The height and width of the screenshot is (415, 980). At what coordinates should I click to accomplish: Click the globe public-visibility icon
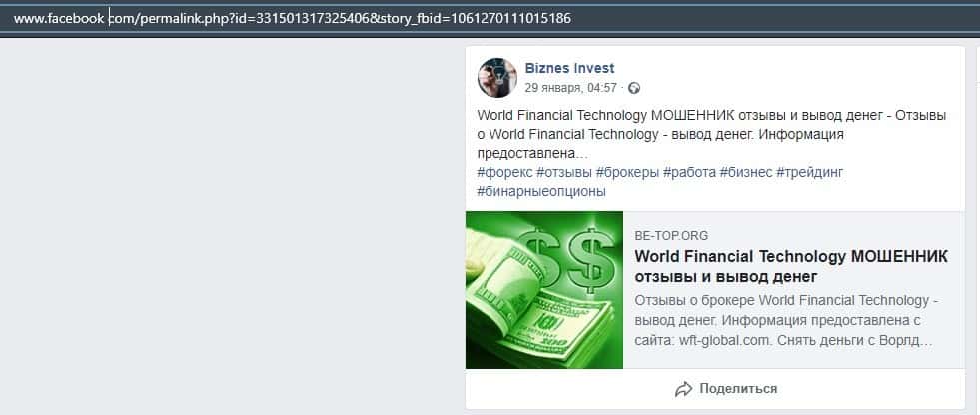(x=634, y=88)
